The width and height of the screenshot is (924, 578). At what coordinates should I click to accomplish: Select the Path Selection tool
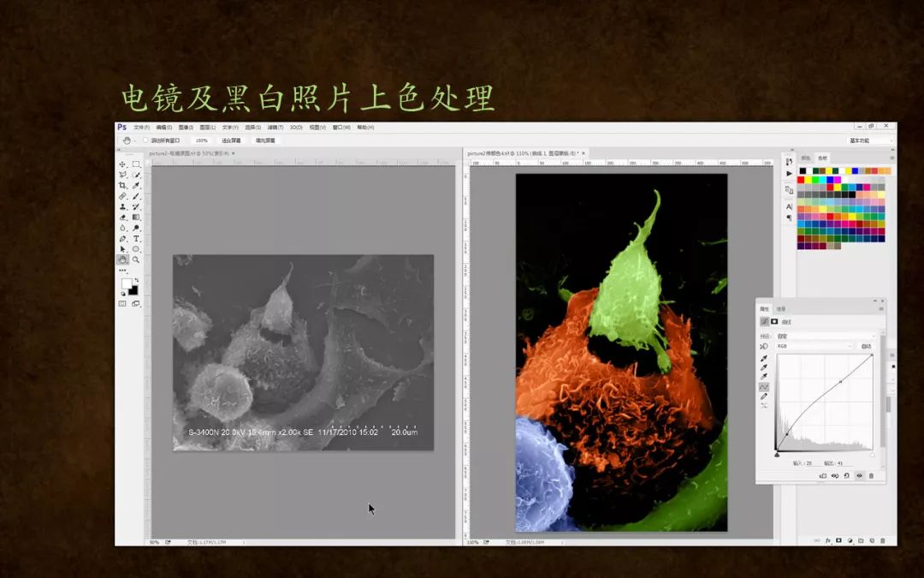pos(122,249)
